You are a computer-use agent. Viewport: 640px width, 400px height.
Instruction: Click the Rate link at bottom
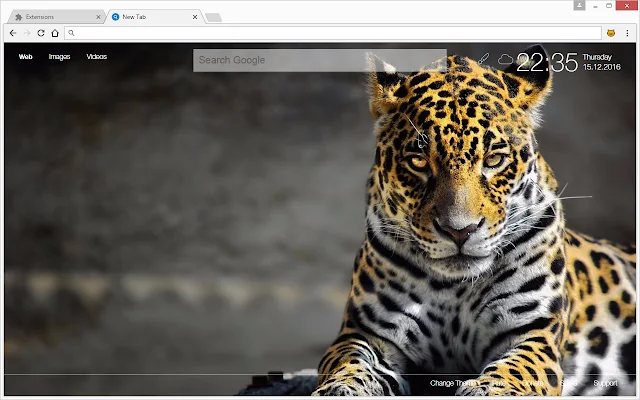(499, 383)
